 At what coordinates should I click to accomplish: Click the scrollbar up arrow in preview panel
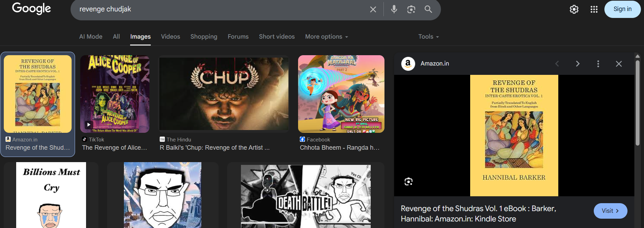point(637,56)
